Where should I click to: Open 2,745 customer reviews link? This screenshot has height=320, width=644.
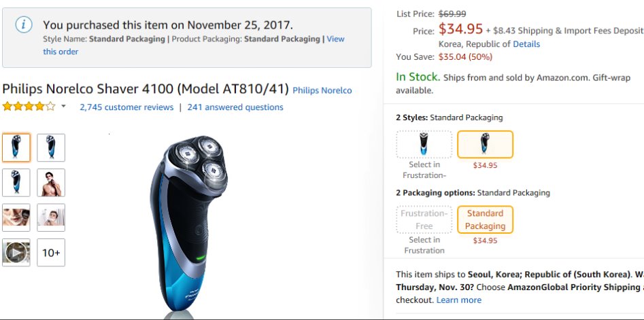[126, 107]
